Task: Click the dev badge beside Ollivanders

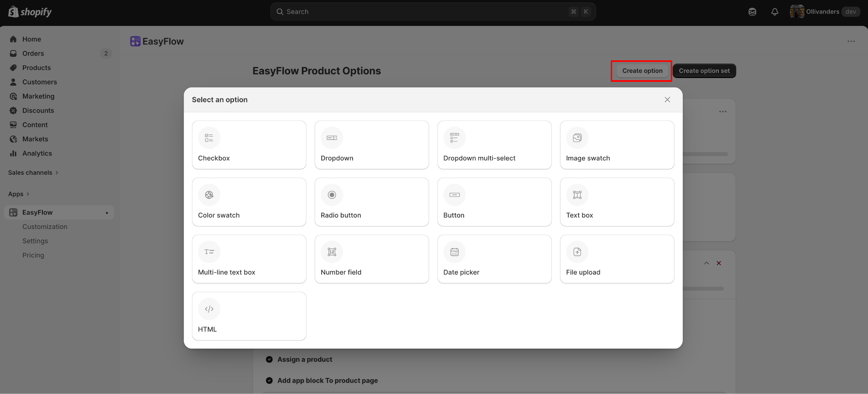Action: coord(851,11)
